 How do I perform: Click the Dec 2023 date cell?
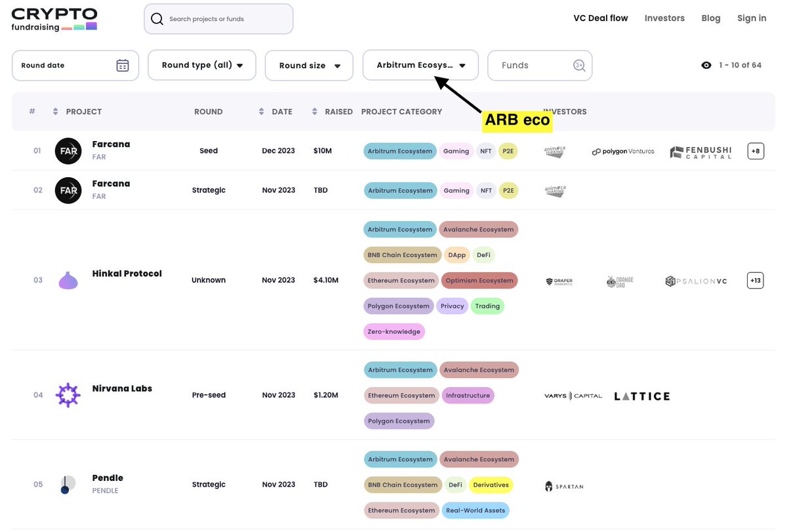pos(279,151)
